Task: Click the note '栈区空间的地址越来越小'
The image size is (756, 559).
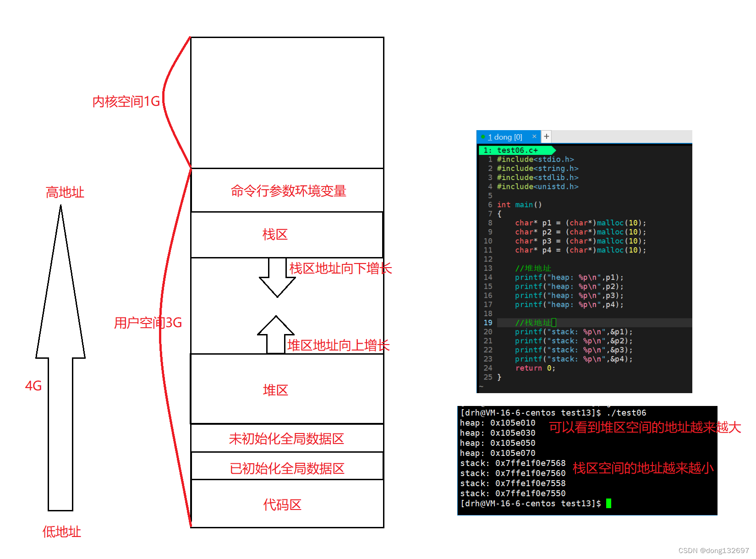Action: (643, 468)
